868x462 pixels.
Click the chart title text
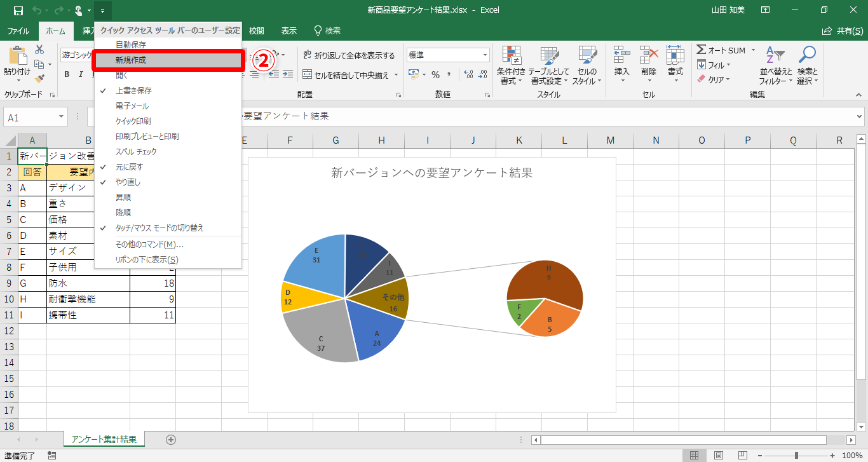432,172
